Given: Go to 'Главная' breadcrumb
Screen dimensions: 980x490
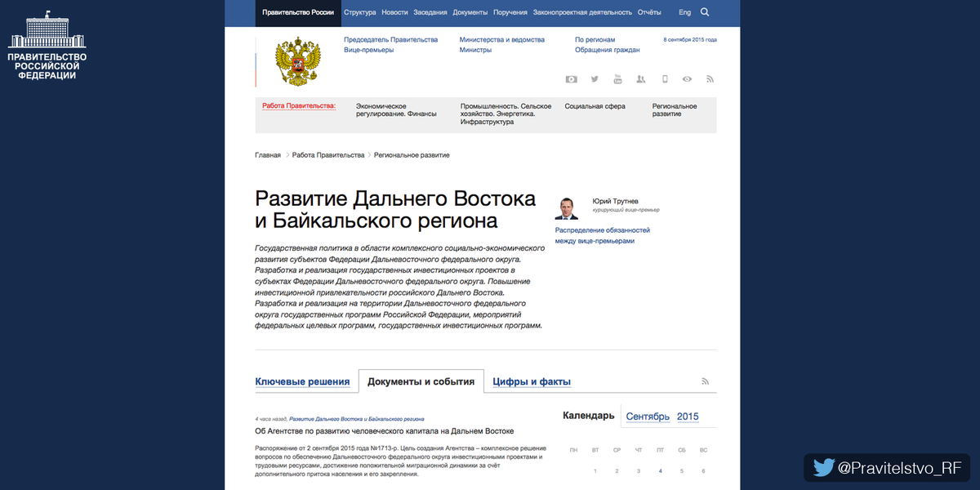Looking at the screenshot, I should [268, 155].
